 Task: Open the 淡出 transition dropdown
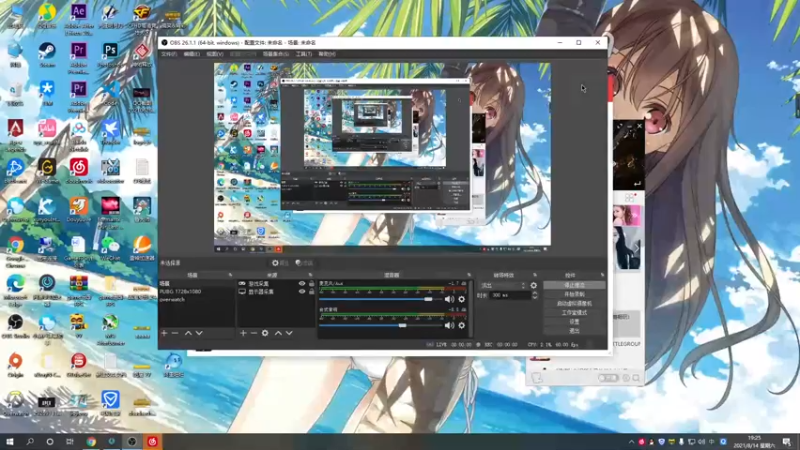point(503,286)
